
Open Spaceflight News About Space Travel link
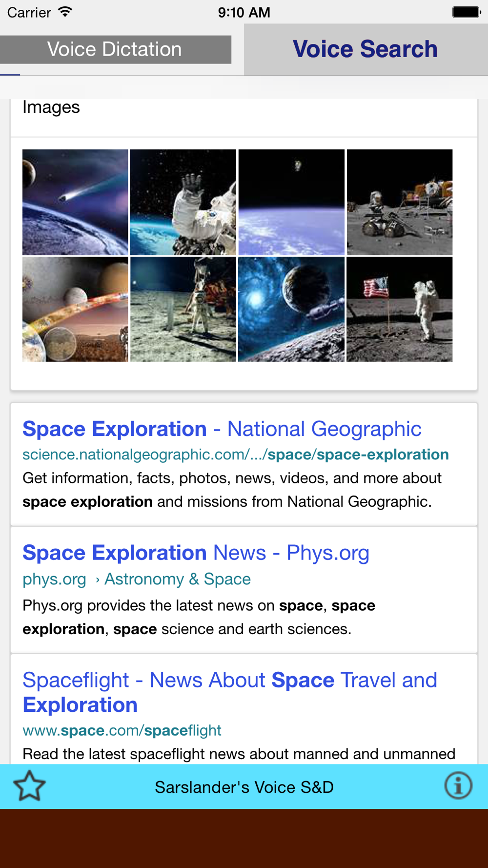229,692
